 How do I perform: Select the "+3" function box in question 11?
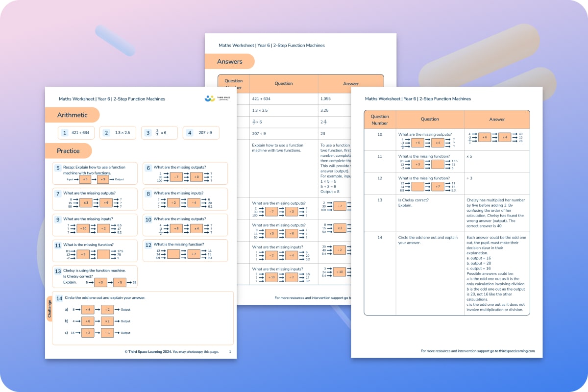(83, 254)
